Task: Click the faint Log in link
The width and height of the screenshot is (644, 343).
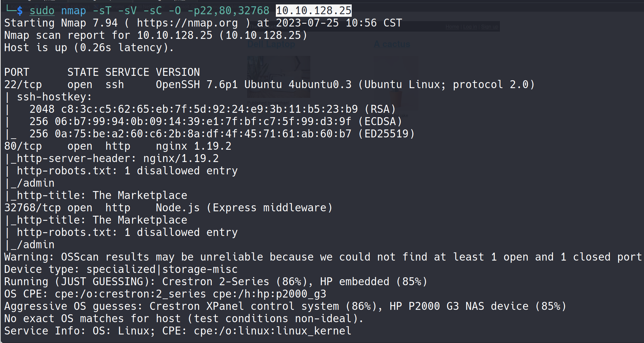Action: click(x=470, y=27)
